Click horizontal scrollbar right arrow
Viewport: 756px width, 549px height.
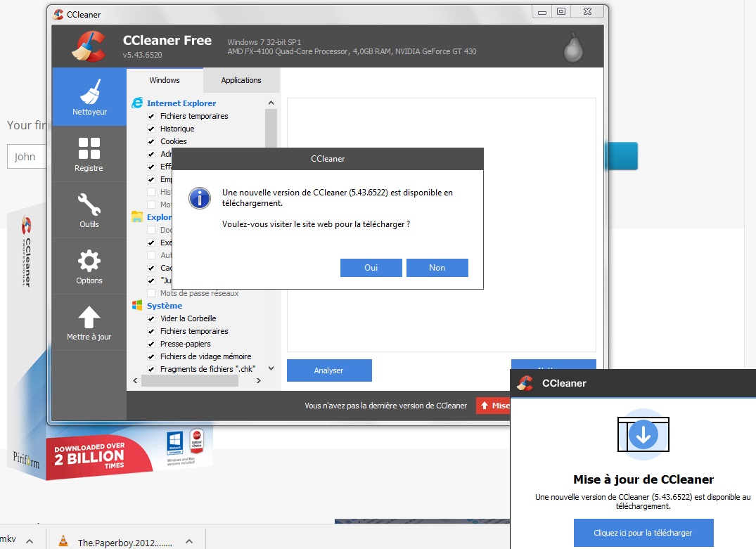click(259, 380)
